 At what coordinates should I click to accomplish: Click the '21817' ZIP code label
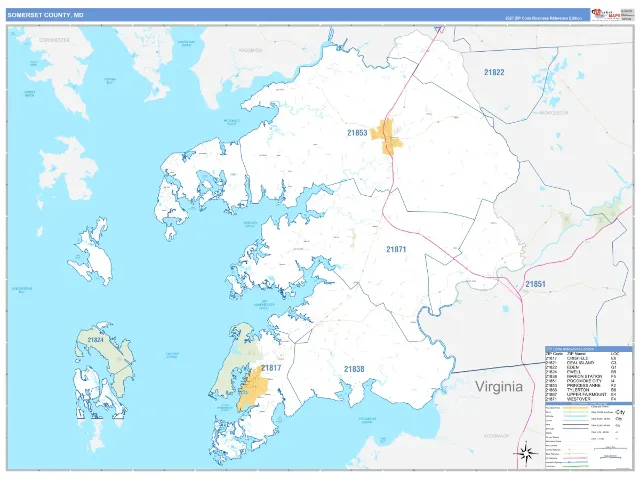click(271, 368)
